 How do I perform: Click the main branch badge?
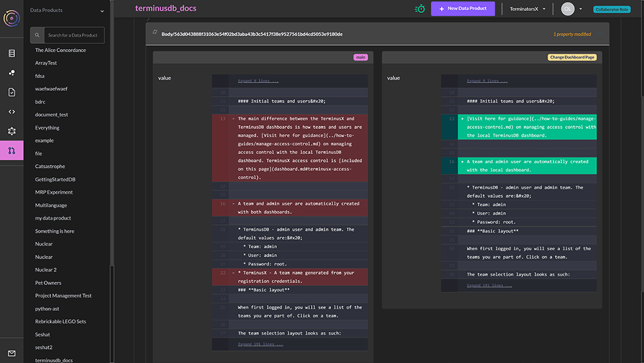tap(361, 57)
